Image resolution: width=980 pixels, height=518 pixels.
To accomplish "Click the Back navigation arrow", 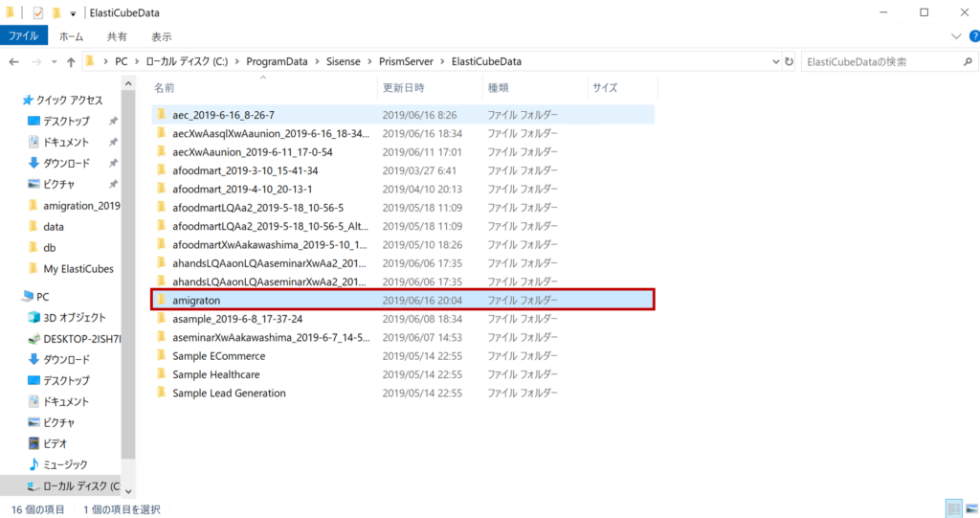I will tap(13, 62).
